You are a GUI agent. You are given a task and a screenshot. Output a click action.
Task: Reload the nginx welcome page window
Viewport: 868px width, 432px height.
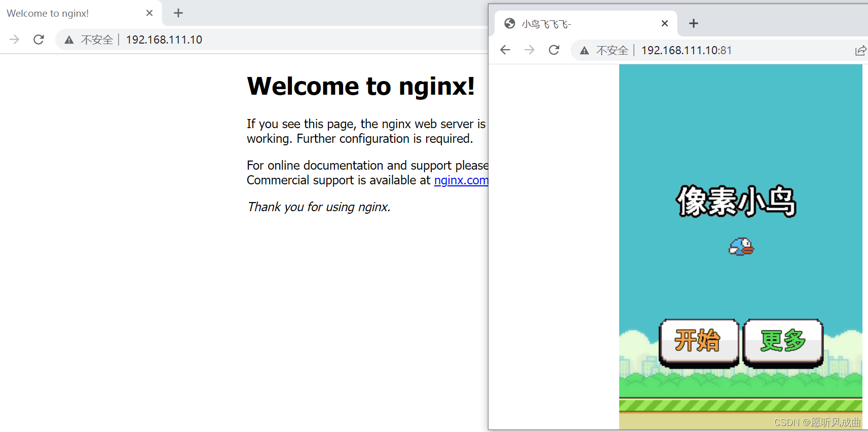pyautogui.click(x=39, y=40)
